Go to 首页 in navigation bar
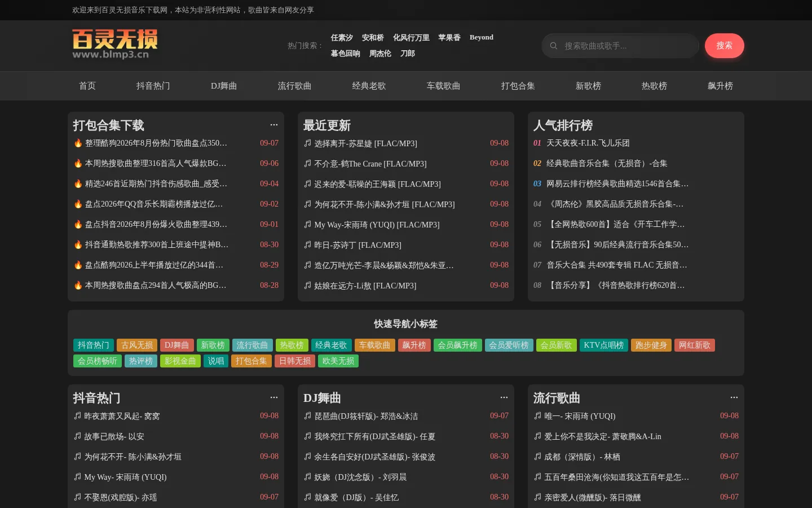The image size is (812, 508). tap(87, 86)
